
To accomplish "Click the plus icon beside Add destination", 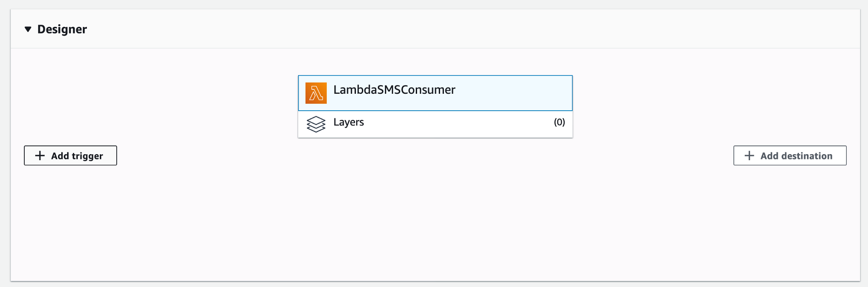I will tap(749, 155).
